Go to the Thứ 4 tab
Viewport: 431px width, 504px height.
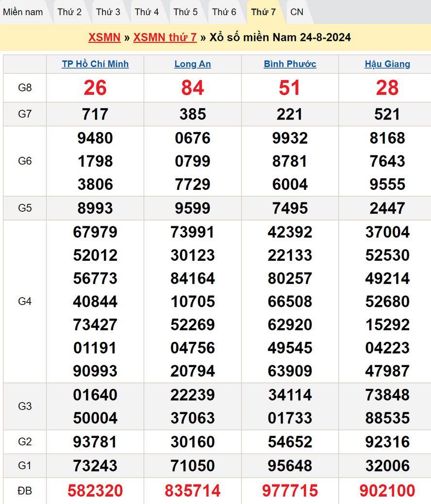[x=147, y=12]
